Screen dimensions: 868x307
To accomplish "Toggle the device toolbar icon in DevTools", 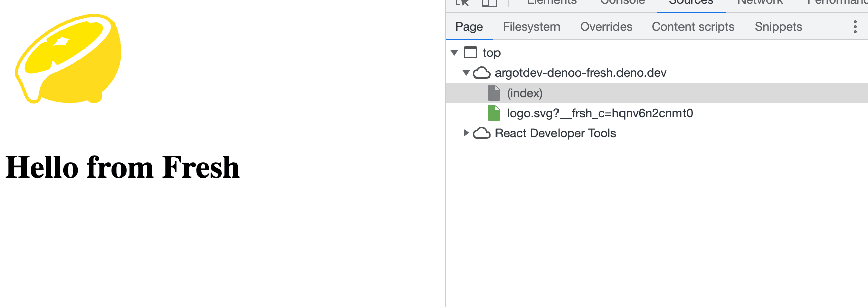I will point(489,3).
